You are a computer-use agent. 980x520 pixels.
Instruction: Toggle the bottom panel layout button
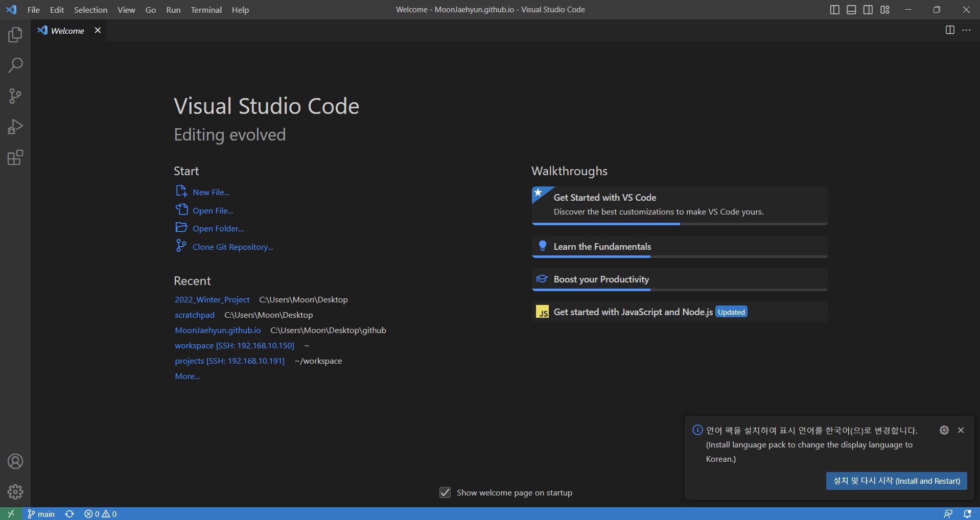point(851,10)
